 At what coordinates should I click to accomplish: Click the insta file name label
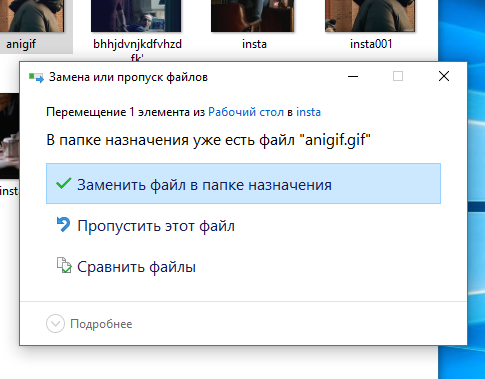click(x=254, y=44)
